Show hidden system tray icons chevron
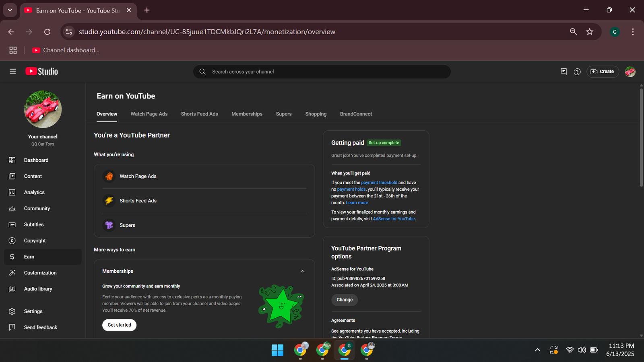The height and width of the screenshot is (362, 644). tap(537, 350)
